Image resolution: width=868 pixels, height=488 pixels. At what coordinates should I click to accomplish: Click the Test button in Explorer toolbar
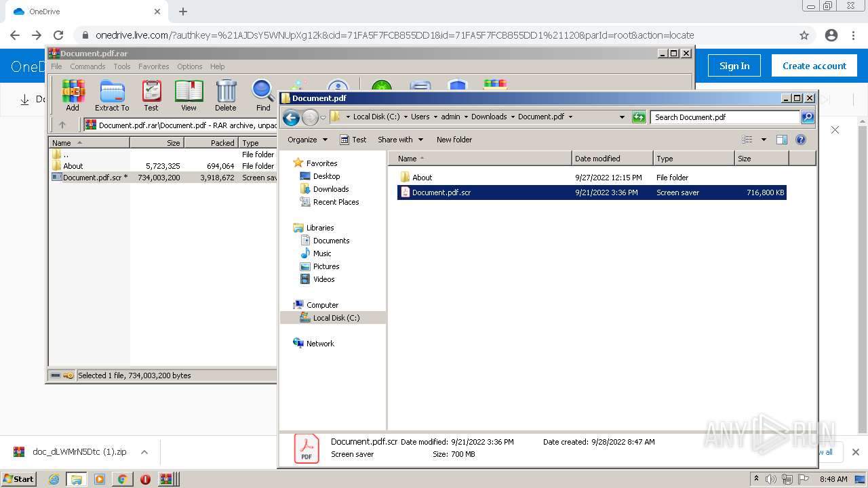click(x=353, y=140)
